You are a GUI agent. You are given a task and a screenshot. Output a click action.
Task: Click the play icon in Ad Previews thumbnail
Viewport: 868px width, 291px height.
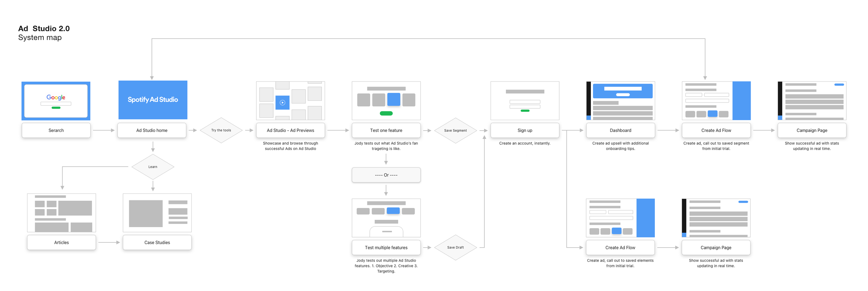point(282,102)
